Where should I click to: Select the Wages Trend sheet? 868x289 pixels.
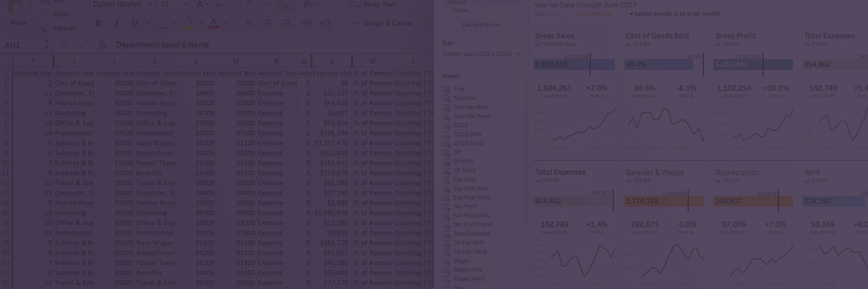[x=468, y=279]
